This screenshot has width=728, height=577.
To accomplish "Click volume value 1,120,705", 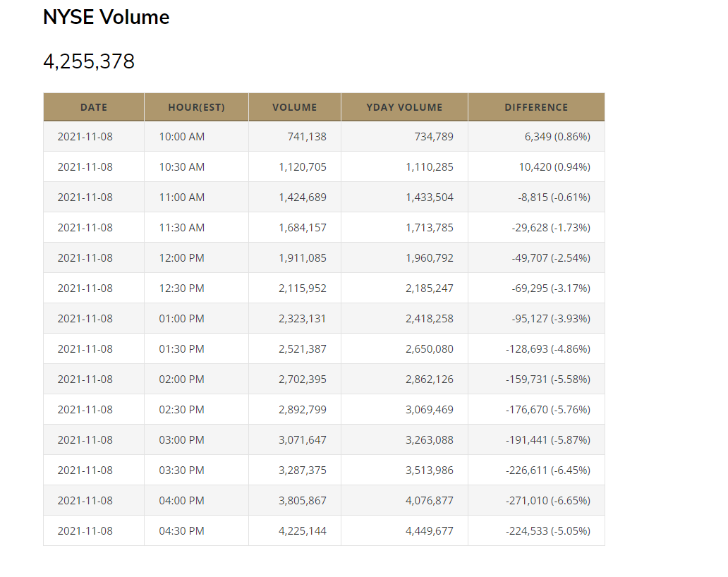I will [x=303, y=167].
